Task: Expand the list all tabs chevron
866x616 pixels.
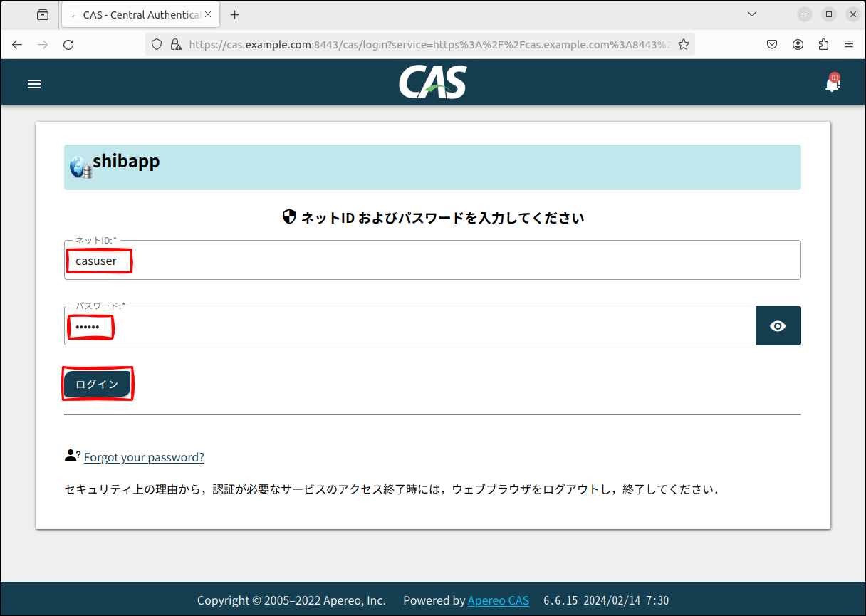Action: pos(751,14)
